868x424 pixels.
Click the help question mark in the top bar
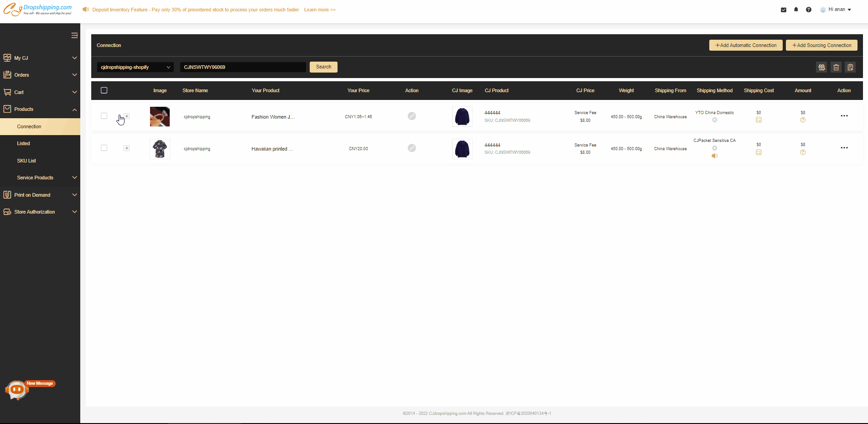tap(808, 10)
